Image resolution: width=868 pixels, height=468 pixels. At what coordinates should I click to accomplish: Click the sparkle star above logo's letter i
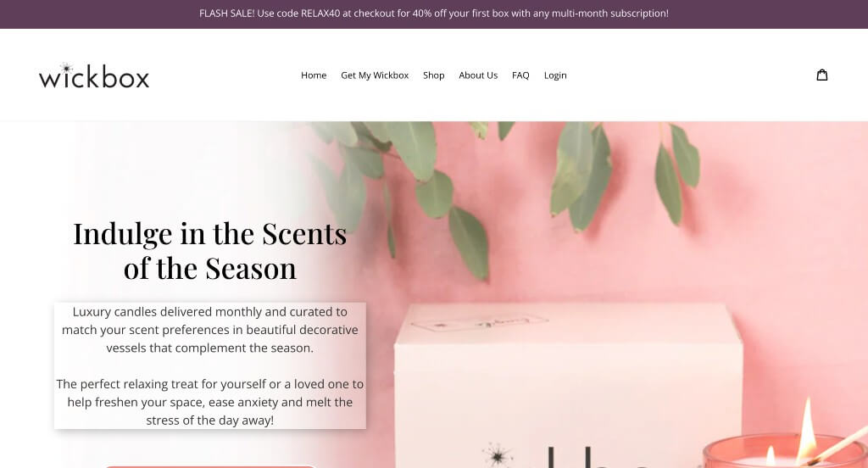tap(66, 68)
